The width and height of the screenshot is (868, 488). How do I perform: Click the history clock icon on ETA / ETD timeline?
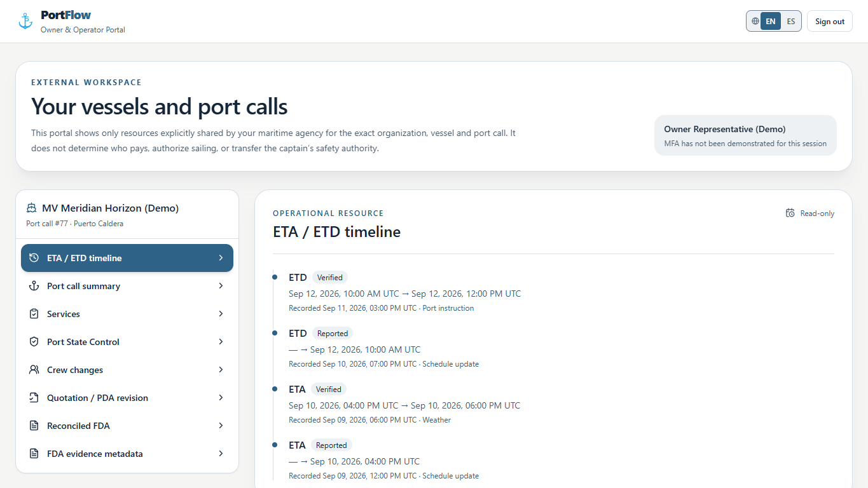[34, 258]
